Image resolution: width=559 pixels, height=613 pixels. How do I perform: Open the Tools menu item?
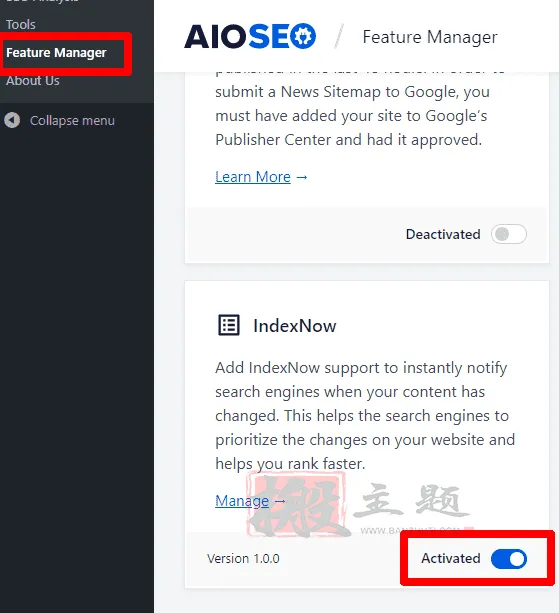(x=21, y=25)
